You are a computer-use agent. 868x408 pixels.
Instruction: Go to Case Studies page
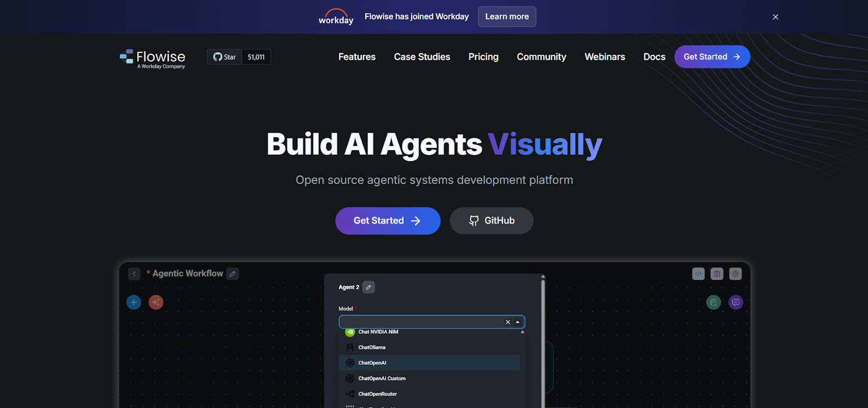click(422, 57)
